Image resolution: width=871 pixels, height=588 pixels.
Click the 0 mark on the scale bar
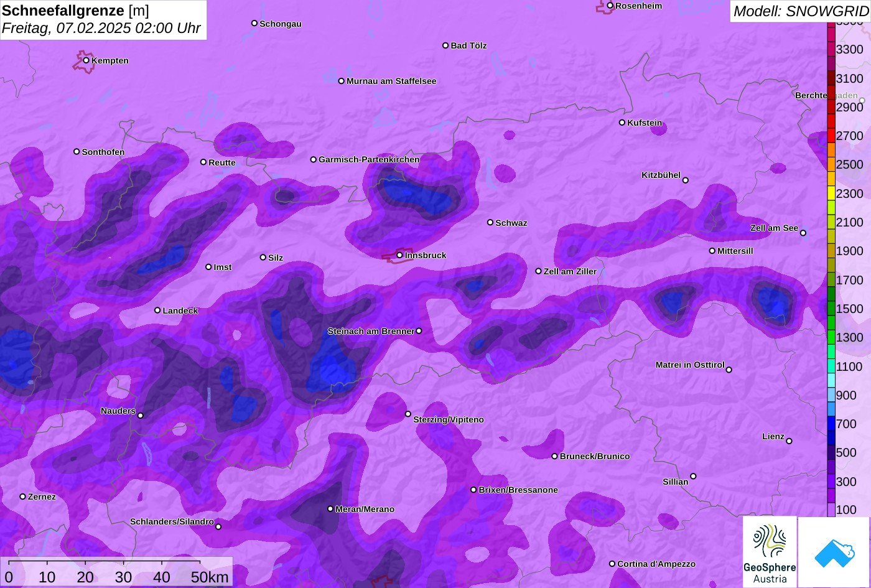coord(9,577)
